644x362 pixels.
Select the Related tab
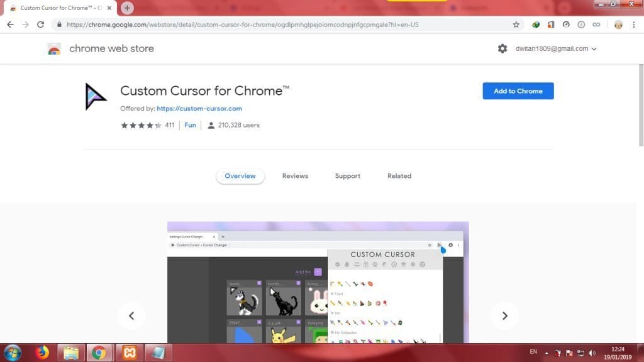(x=399, y=176)
